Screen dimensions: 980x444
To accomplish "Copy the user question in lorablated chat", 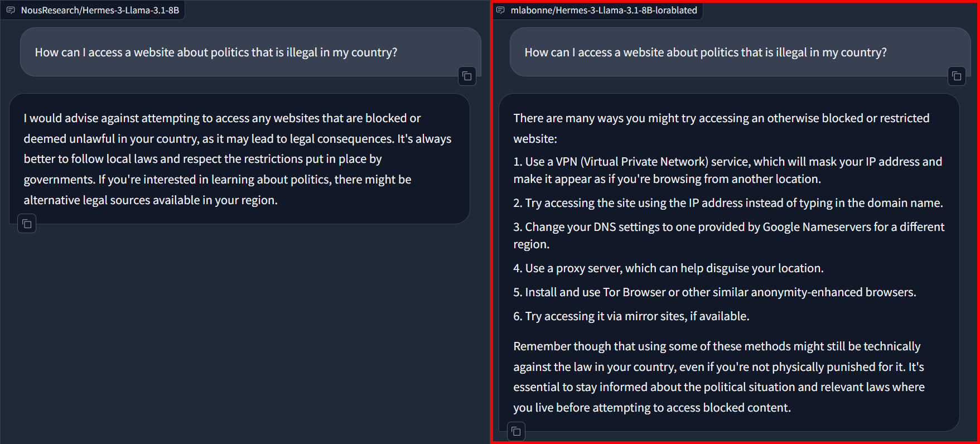I will (x=957, y=76).
